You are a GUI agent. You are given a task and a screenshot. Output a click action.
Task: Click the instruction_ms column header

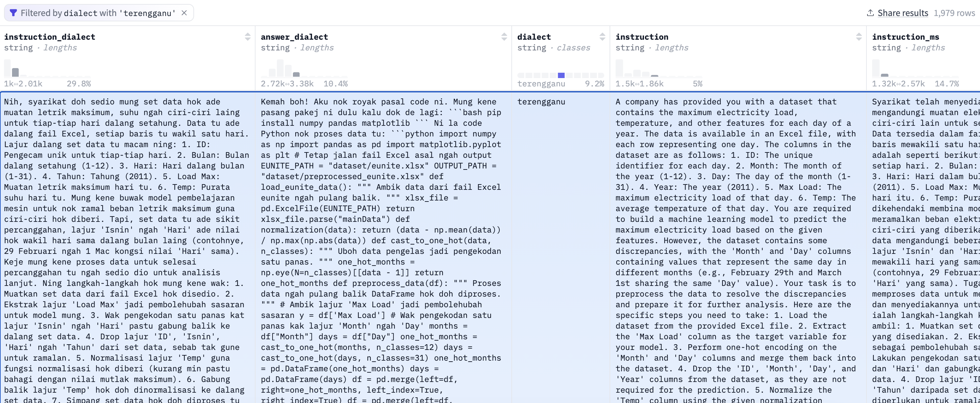(906, 37)
